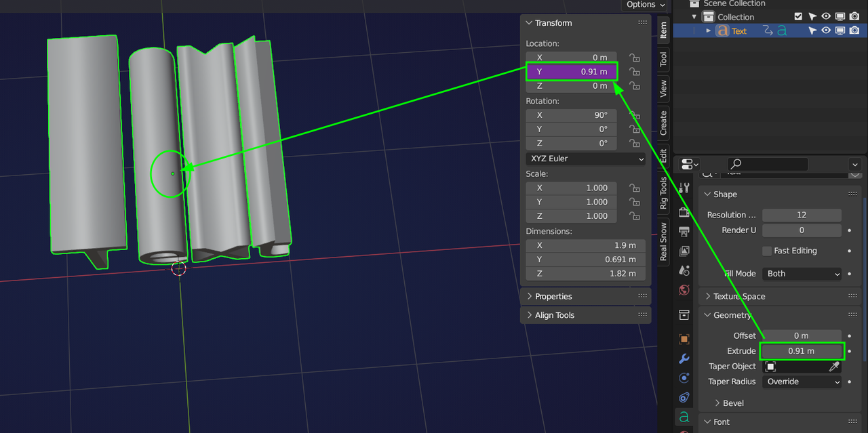Open the World properties tab icon
This screenshot has width=868, height=433.
click(684, 290)
